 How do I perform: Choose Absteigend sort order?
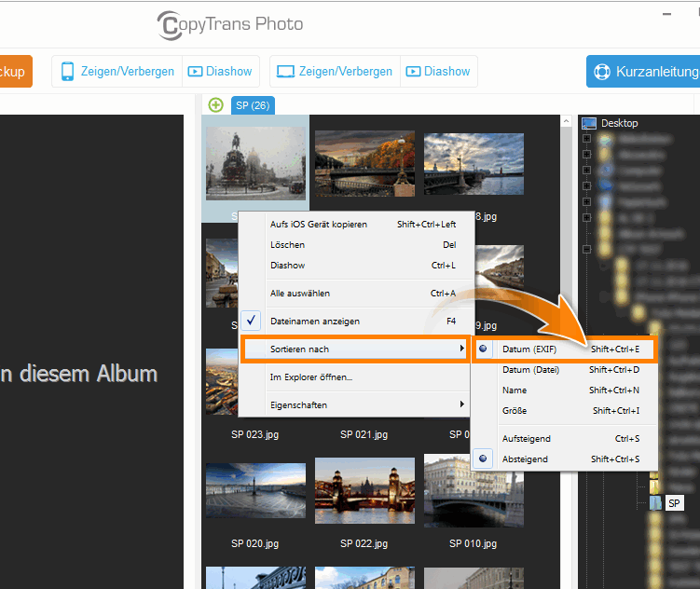click(564, 459)
